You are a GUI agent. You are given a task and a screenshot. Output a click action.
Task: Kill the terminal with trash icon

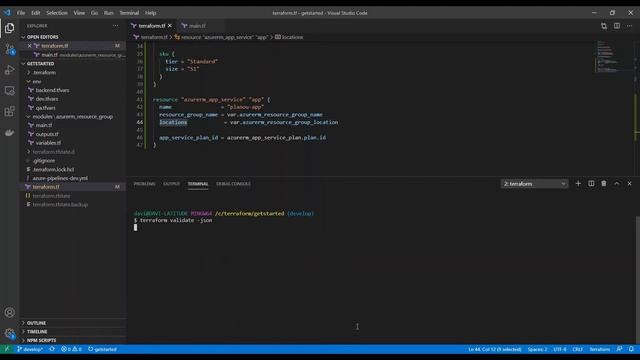[604, 184]
